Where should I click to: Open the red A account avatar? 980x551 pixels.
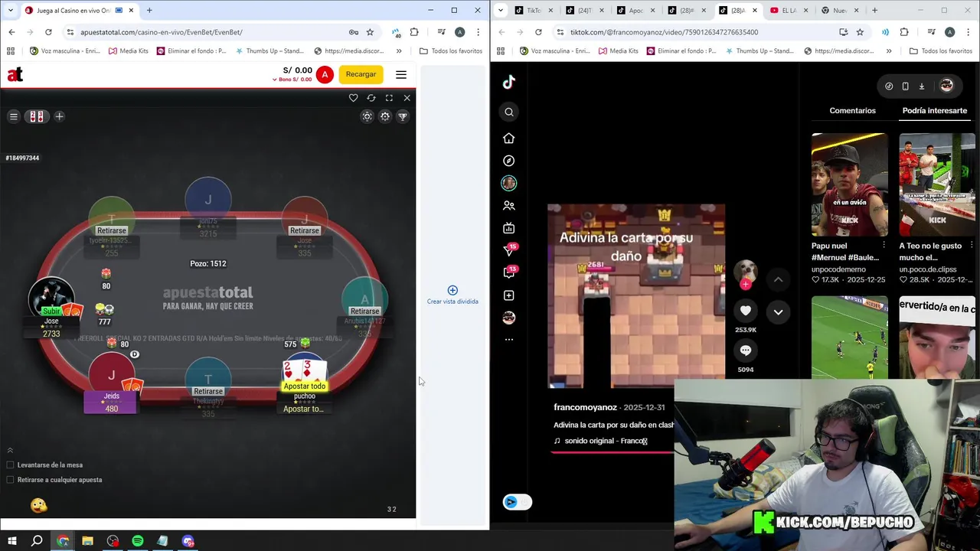[325, 74]
